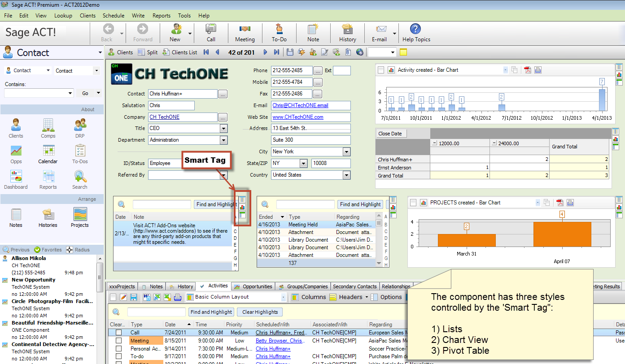
Task: Open the Department dropdown
Action: (223, 140)
